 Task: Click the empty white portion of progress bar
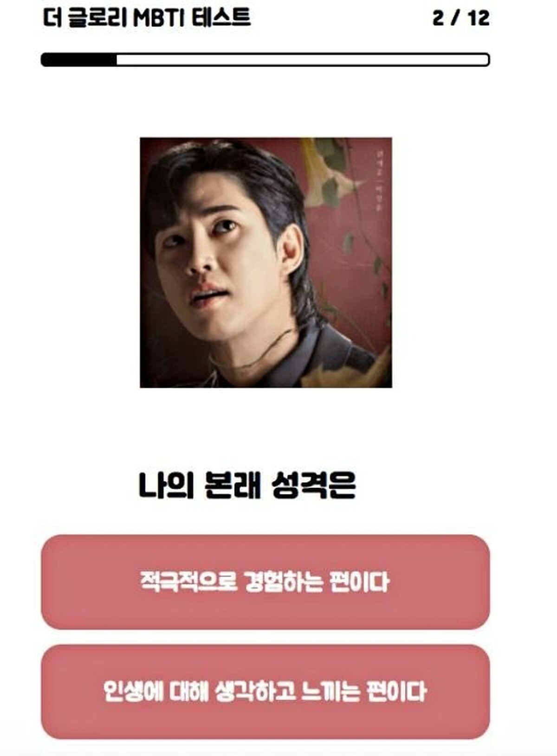(x=303, y=60)
